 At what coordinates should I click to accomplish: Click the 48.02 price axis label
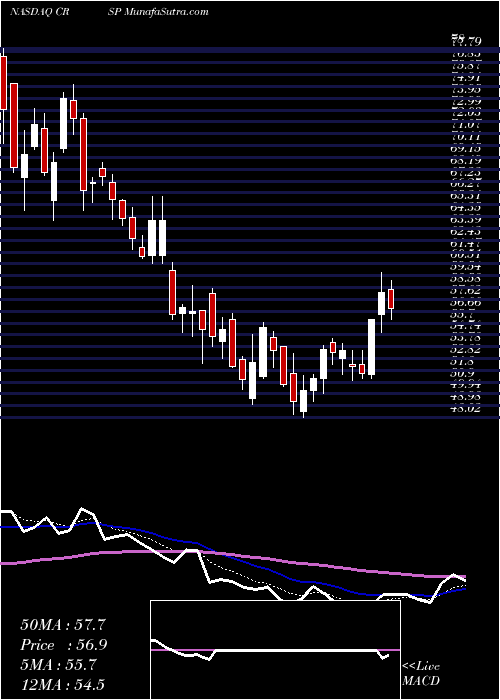click(x=466, y=408)
